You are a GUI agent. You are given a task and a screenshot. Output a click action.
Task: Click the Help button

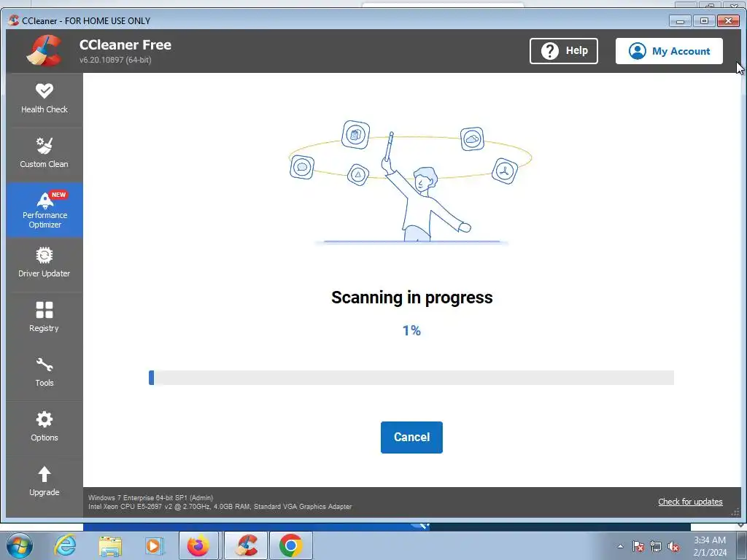tap(564, 51)
